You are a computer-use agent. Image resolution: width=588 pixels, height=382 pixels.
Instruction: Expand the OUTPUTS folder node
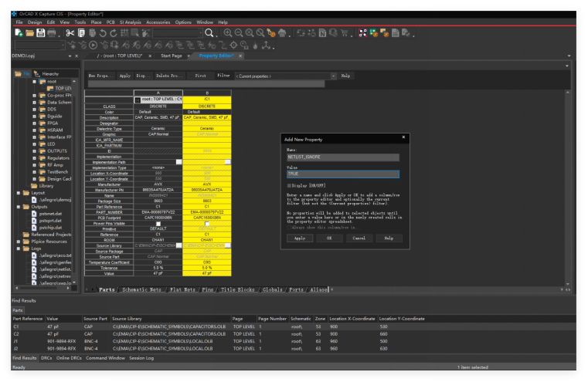[x=34, y=151]
